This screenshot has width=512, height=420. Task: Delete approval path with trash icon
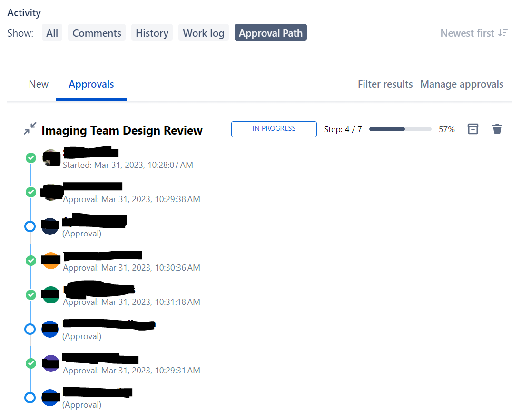click(x=497, y=129)
